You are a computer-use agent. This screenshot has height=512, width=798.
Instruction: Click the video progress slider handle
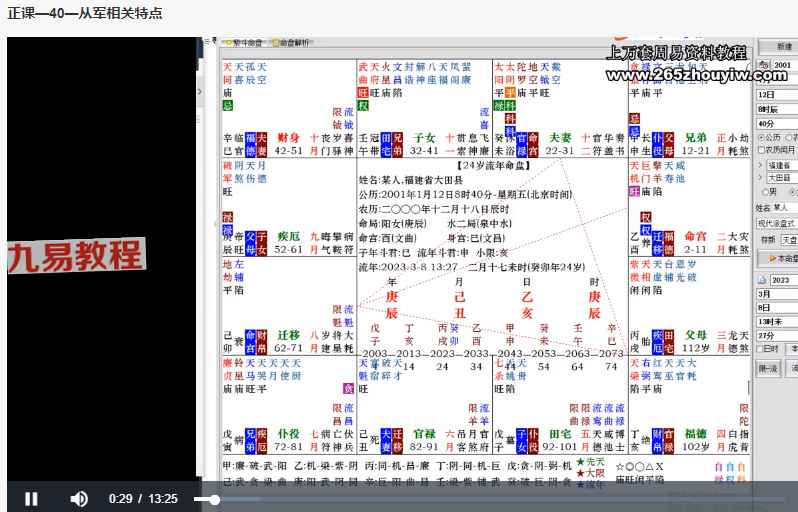(x=214, y=499)
